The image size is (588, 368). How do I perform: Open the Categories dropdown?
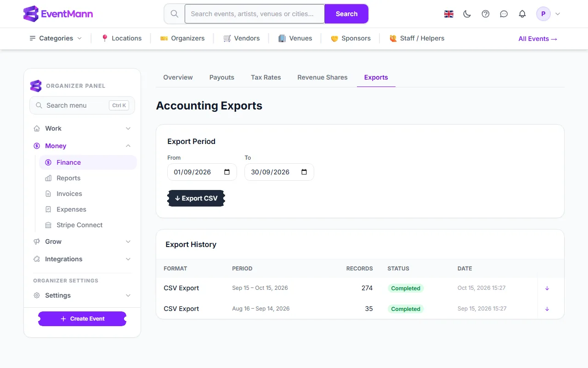click(x=56, y=38)
